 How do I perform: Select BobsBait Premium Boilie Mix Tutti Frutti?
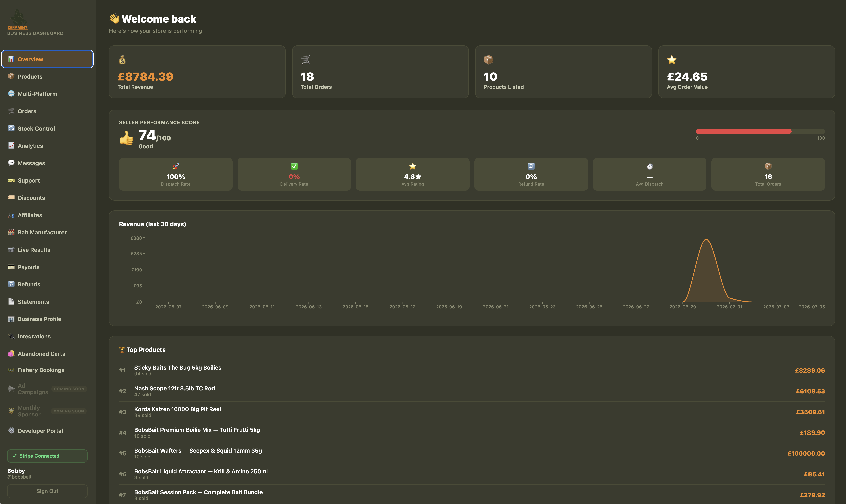(x=472, y=432)
